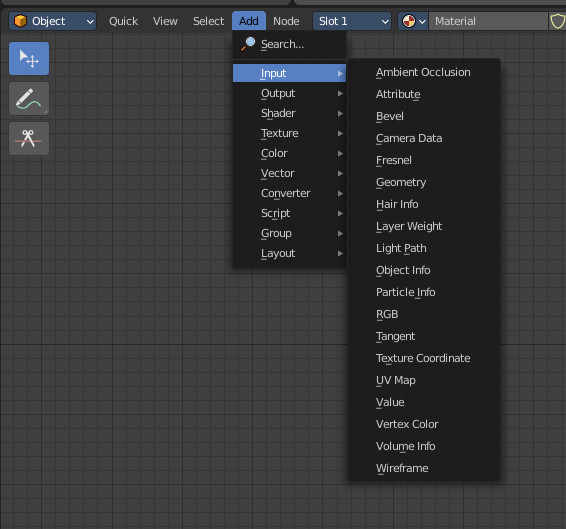The image size is (566, 529).
Task: Add a Tangent node
Action: 424,336
